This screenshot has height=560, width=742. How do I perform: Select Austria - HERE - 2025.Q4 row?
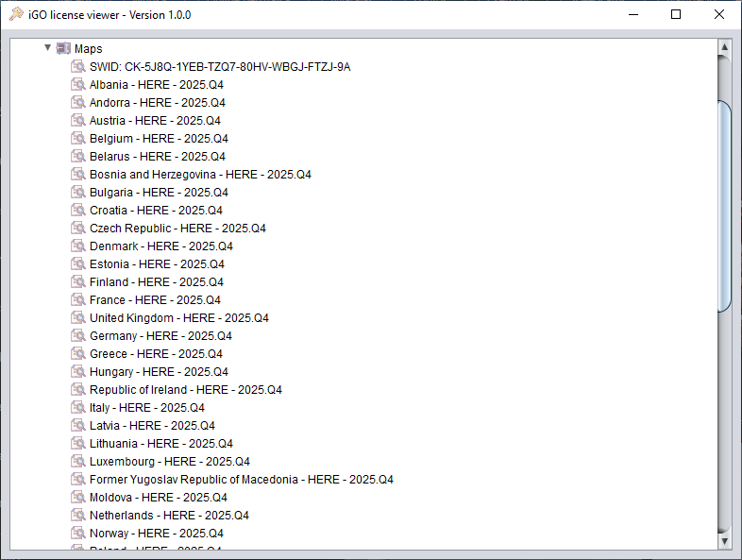pos(155,121)
